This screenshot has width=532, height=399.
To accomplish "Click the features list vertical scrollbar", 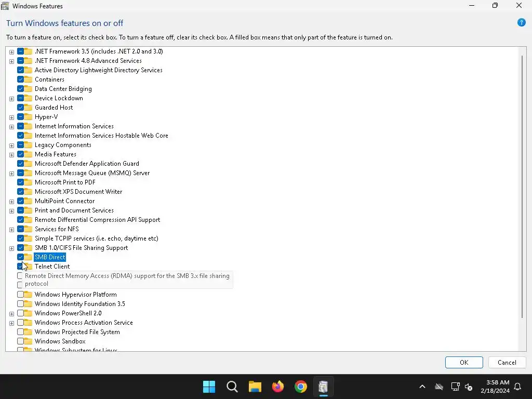I will click(522, 187).
